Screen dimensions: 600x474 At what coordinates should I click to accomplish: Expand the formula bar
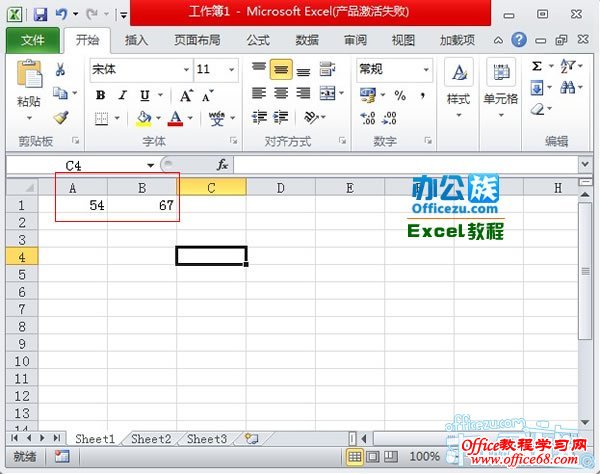585,165
